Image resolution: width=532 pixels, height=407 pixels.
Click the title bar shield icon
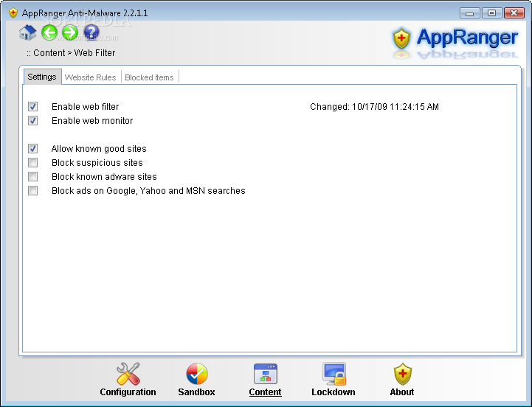[13, 13]
